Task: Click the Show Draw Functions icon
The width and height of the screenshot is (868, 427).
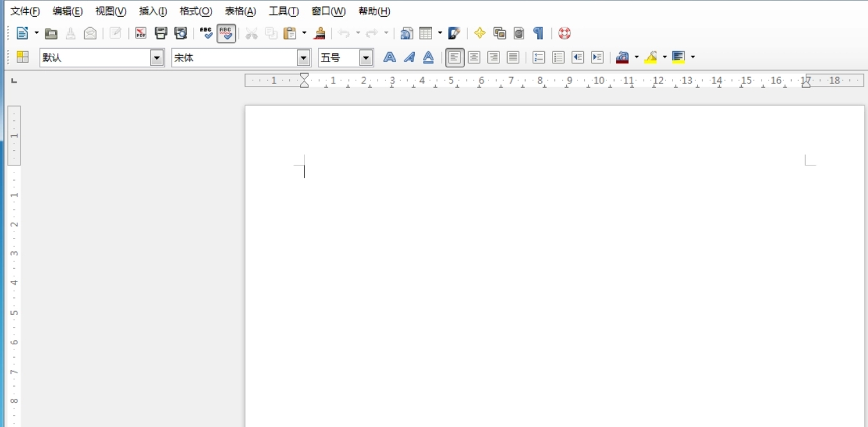Action: coord(455,33)
